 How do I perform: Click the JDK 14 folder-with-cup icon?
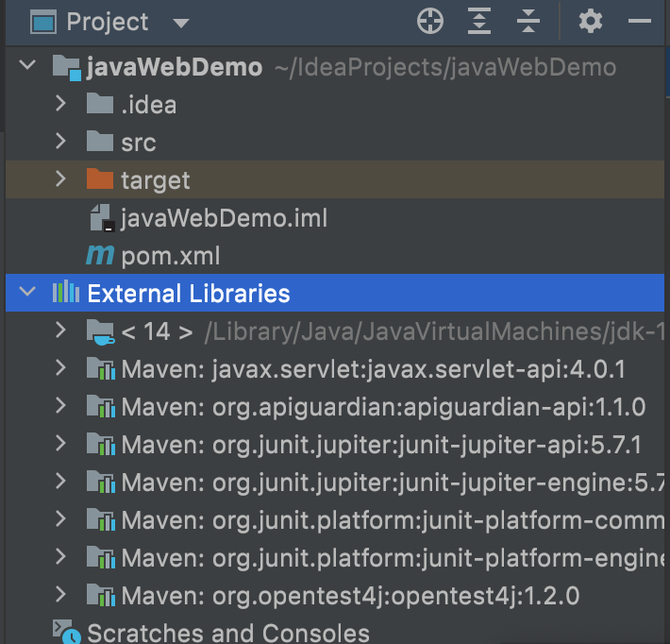[100, 332]
